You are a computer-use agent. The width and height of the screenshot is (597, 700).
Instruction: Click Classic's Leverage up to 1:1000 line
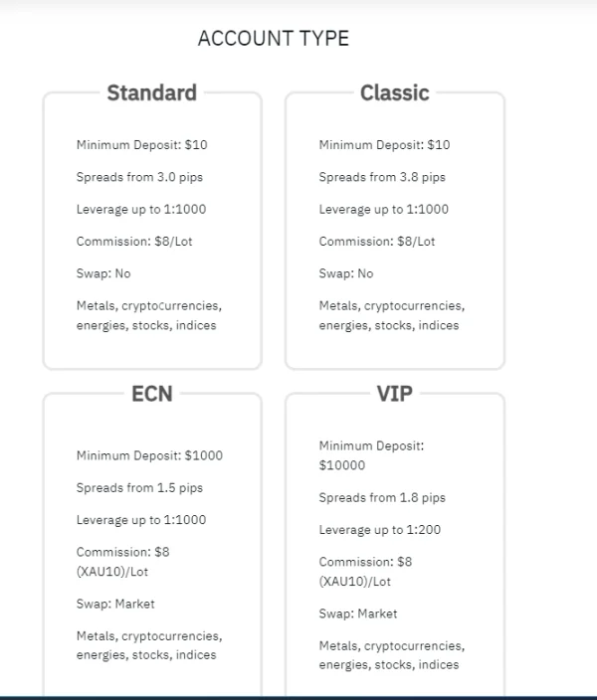[x=383, y=210]
